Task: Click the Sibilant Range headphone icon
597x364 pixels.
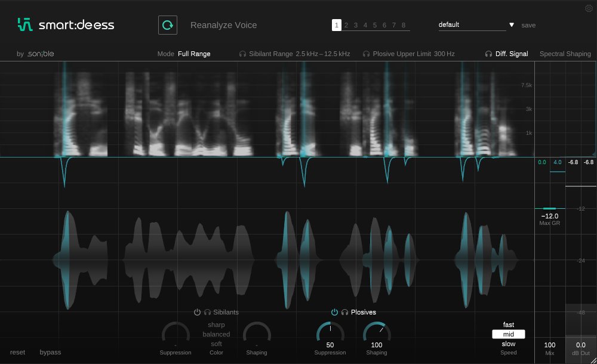Action: click(x=242, y=54)
